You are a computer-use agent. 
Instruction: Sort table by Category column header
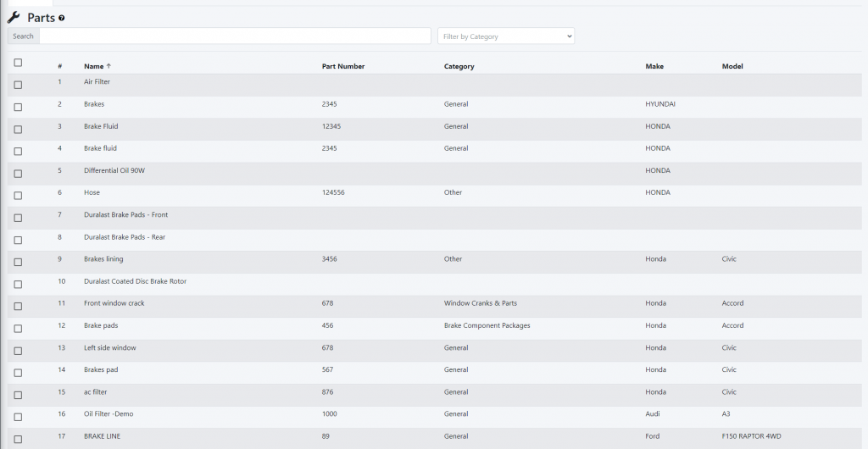tap(459, 66)
